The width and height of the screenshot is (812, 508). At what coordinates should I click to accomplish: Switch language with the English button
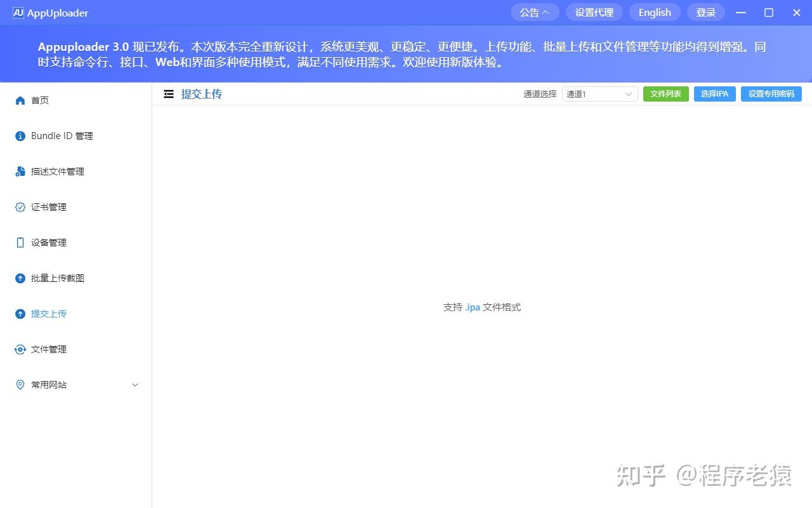point(655,13)
